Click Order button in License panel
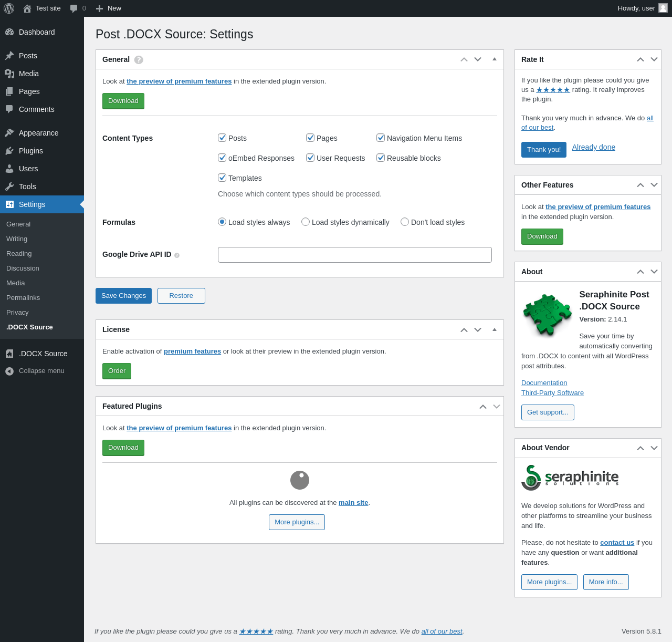672x642 pixels. tap(117, 371)
